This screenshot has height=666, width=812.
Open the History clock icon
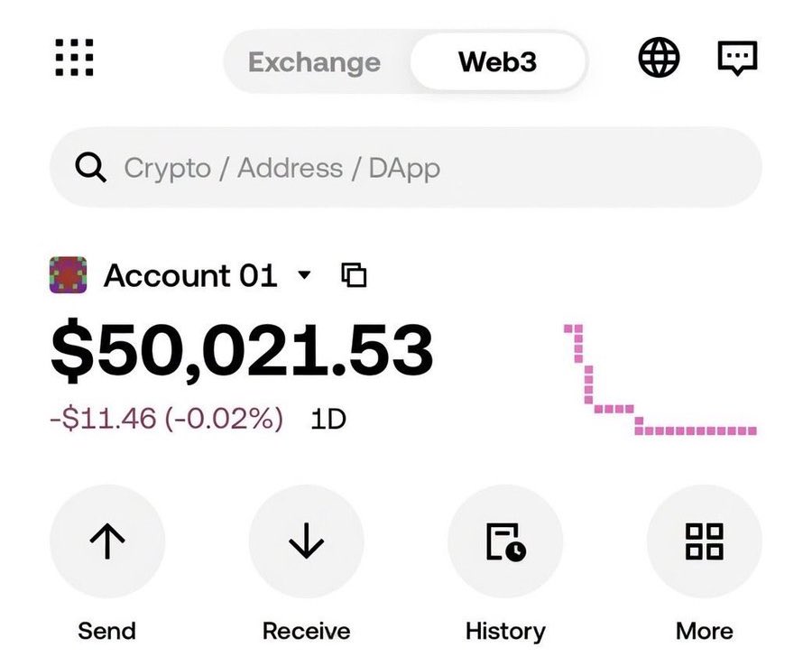click(505, 541)
